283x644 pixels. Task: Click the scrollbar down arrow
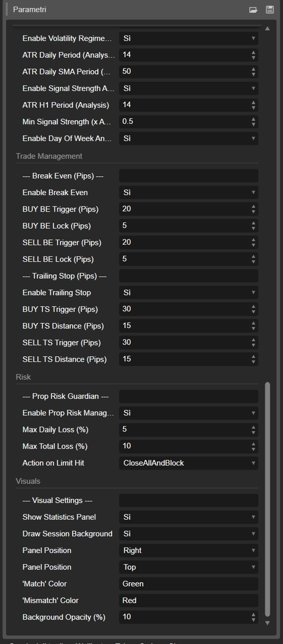tap(267, 623)
